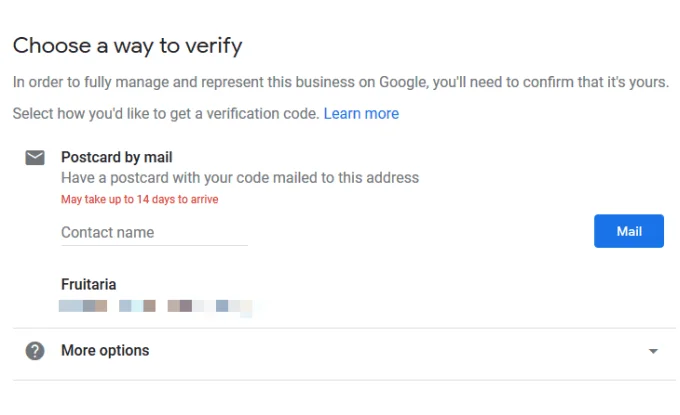Click the postcard mailed to address description
The image size is (680, 415).
[240, 178]
